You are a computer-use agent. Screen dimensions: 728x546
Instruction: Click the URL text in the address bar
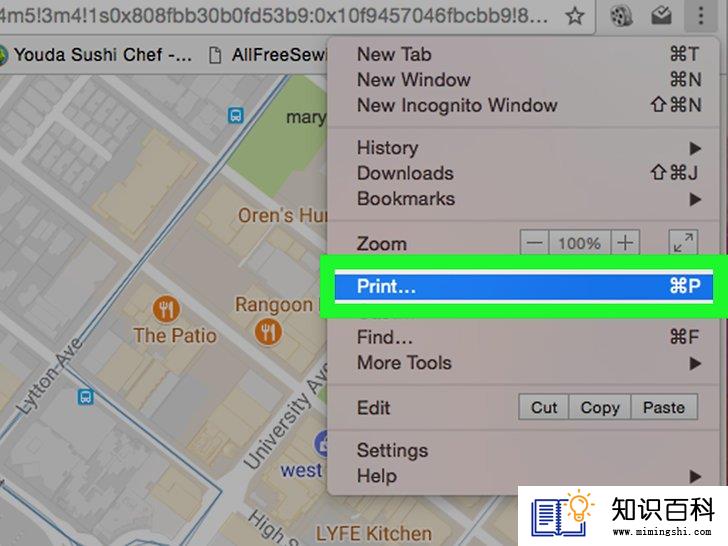274,16
